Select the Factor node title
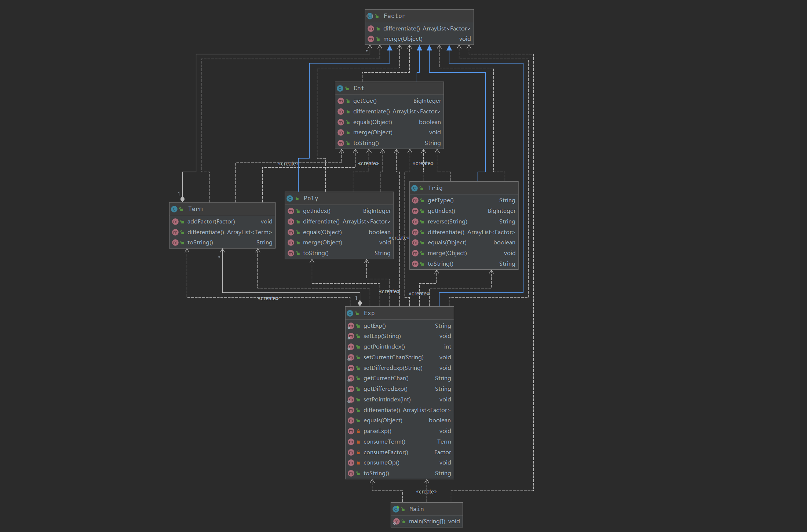The image size is (807, 532). point(394,16)
